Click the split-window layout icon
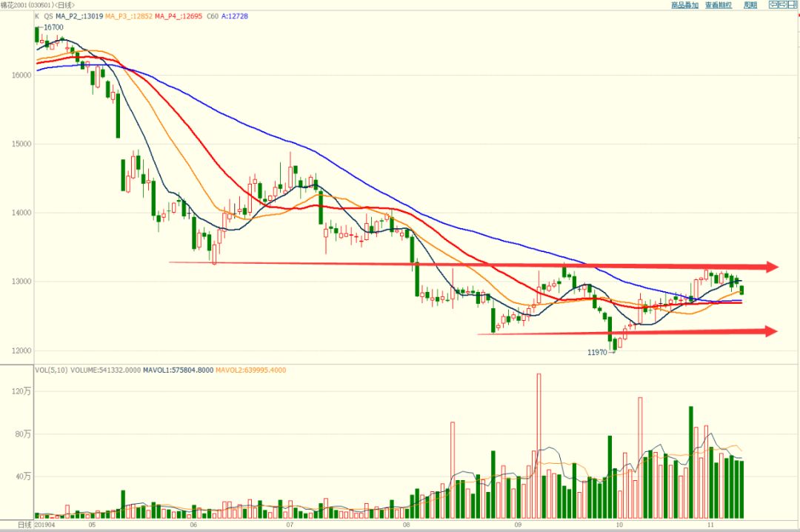The width and height of the screenshot is (800, 532). 793,4
